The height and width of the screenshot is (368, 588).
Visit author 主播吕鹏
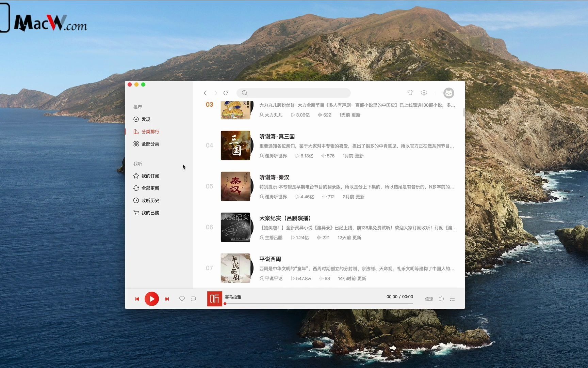271,237
